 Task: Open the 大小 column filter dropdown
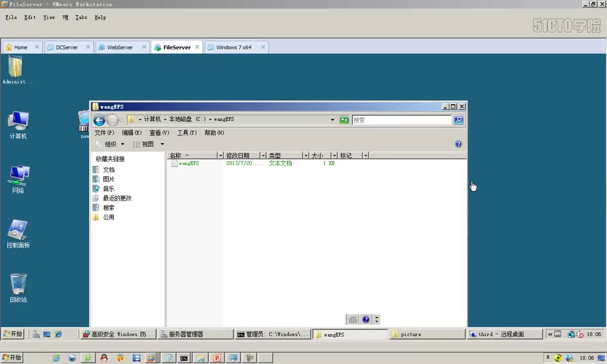pyautogui.click(x=334, y=155)
